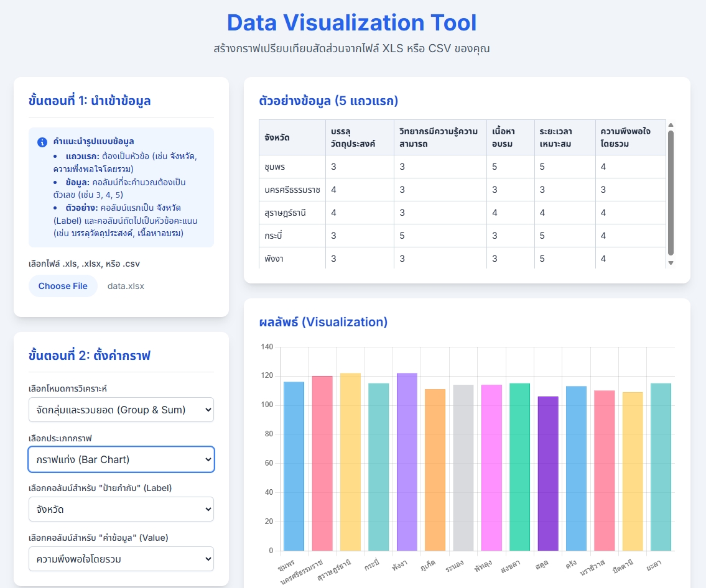Click the Data Visualization Tool title
706x588 pixels.
(x=352, y=22)
